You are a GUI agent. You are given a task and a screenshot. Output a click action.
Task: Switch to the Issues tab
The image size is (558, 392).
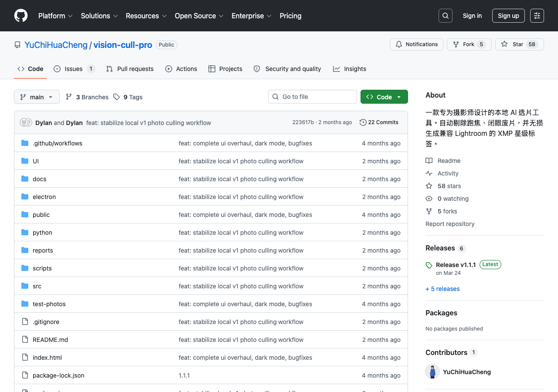(75, 69)
